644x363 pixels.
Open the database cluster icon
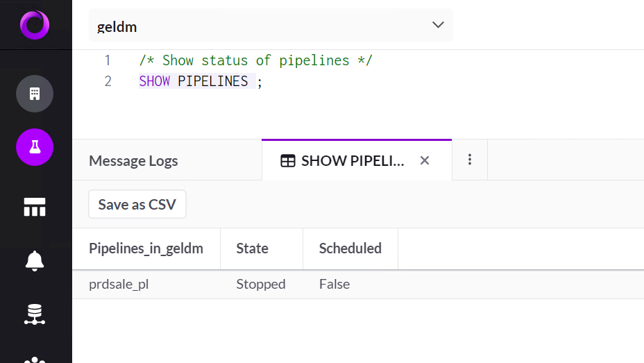tap(35, 314)
